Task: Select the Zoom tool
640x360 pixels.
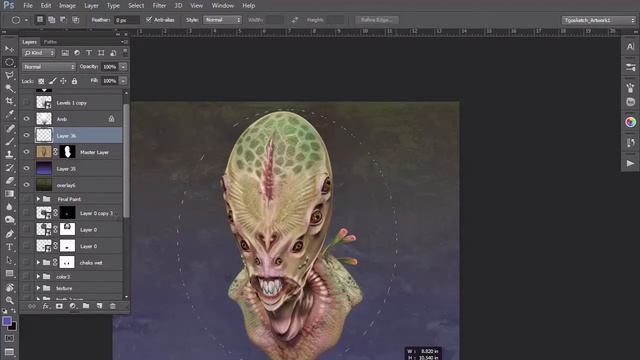Action: (9, 300)
